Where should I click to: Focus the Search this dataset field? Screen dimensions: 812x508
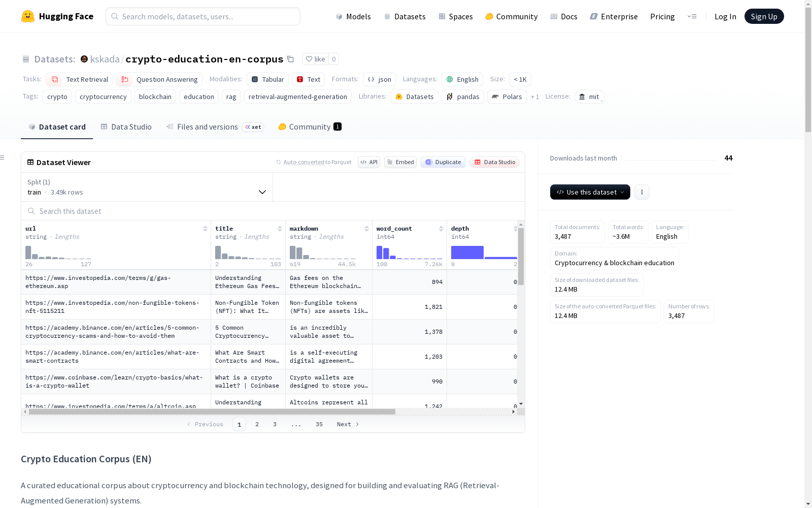point(273,211)
